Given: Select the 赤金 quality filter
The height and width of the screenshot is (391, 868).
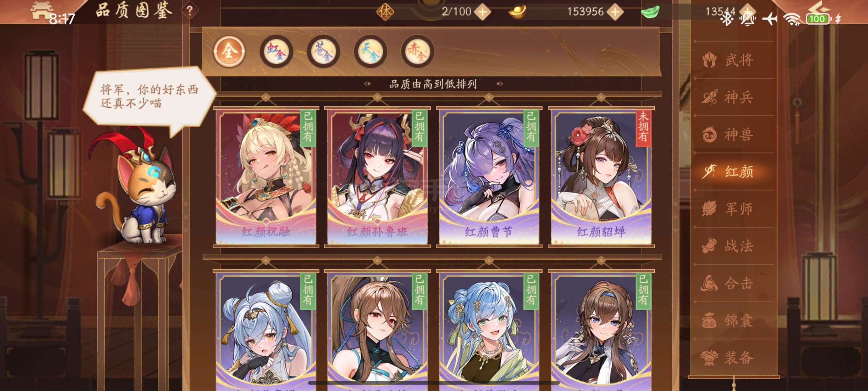Looking at the screenshot, I should (x=418, y=51).
